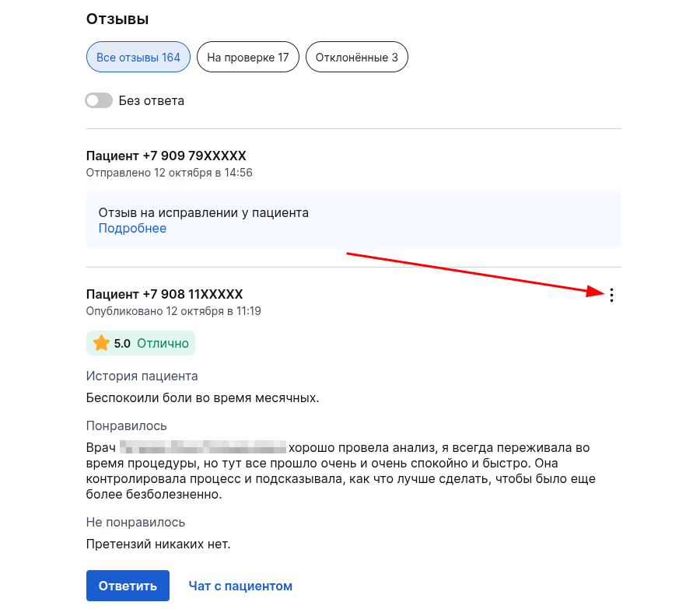Click the "Отлично" rating label
Screen dimensions: 700x609
(163, 343)
